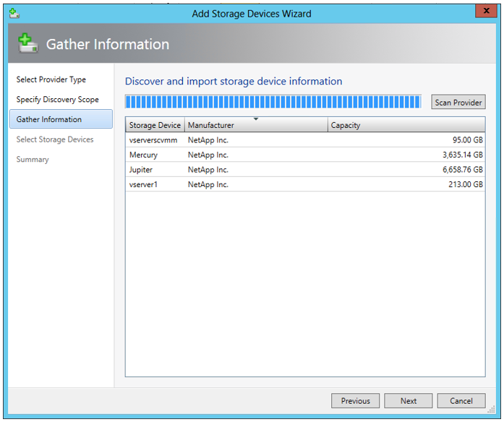The height and width of the screenshot is (422, 504).
Task: Open the Select Storage Devices step
Action: [55, 139]
